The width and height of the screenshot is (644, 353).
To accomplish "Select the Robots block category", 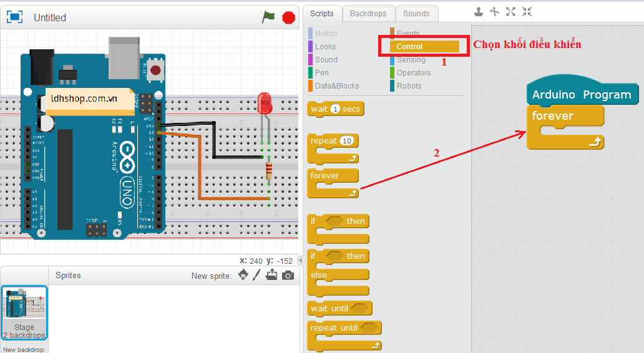I will coord(409,86).
